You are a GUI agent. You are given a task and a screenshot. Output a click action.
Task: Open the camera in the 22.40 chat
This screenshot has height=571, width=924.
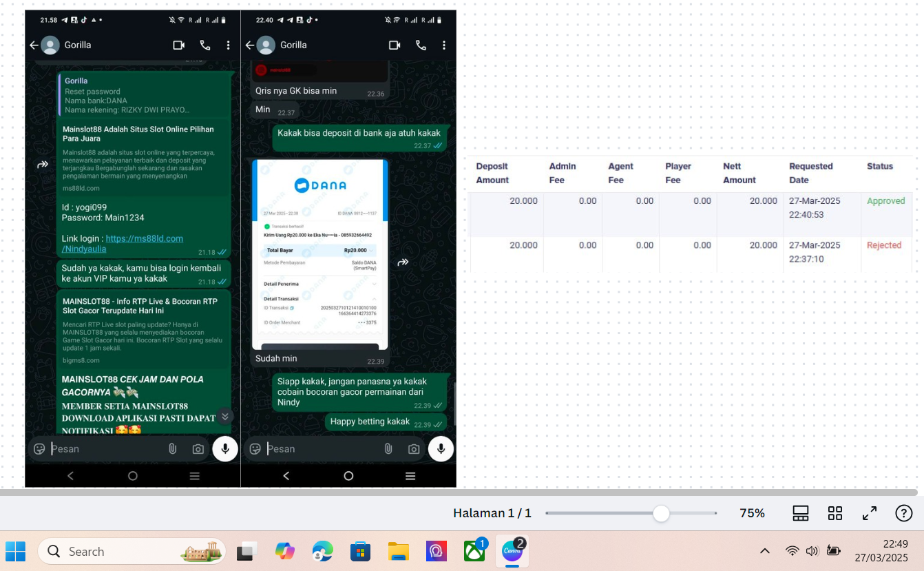pyautogui.click(x=414, y=449)
